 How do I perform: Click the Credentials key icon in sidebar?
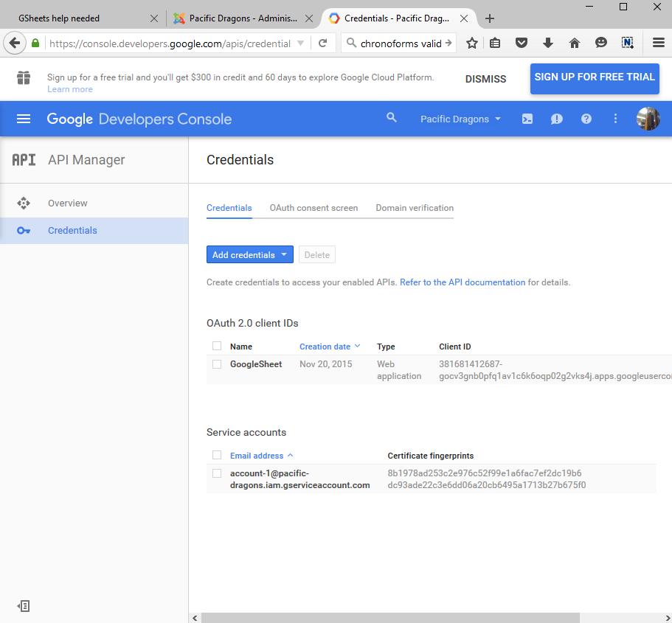pos(24,231)
